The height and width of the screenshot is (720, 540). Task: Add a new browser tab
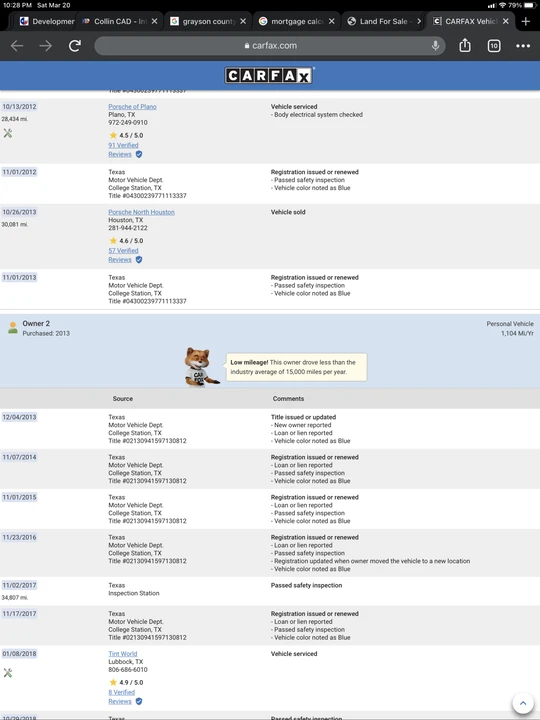pyautogui.click(x=526, y=21)
